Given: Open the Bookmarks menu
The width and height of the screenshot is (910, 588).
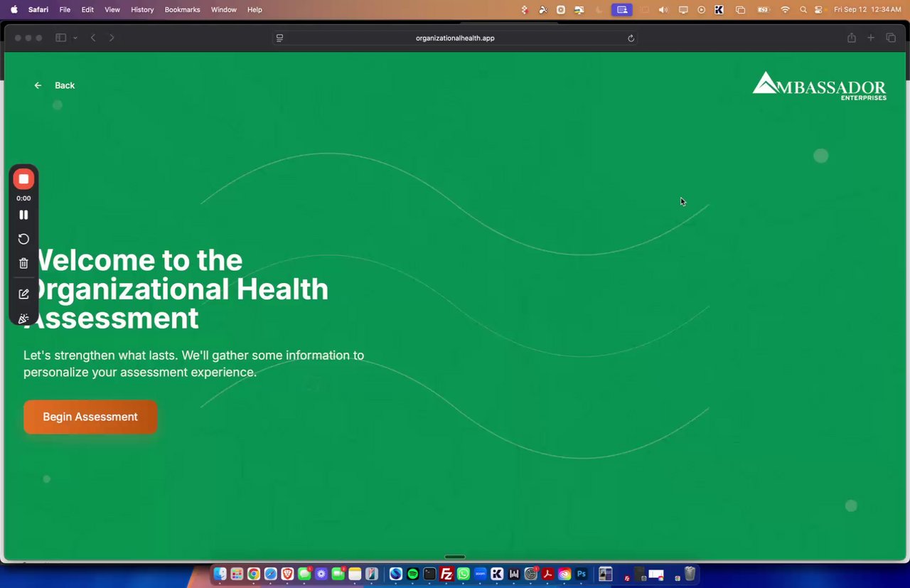Looking at the screenshot, I should coord(182,10).
